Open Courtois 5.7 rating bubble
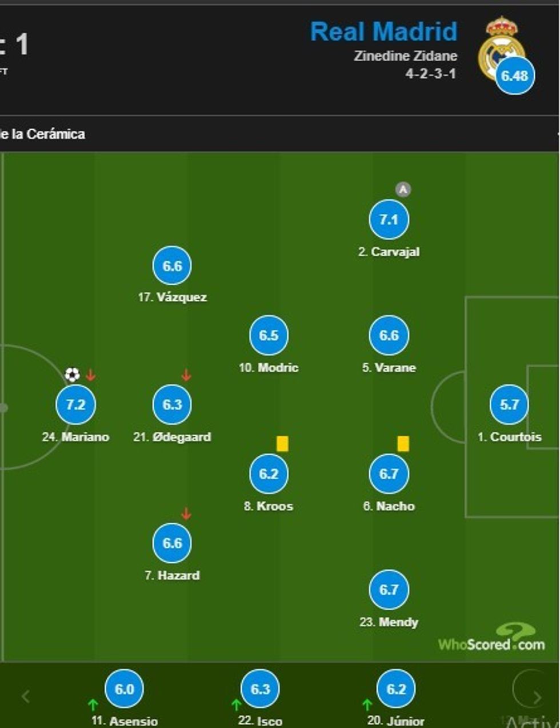This screenshot has width=560, height=728. coord(509,404)
